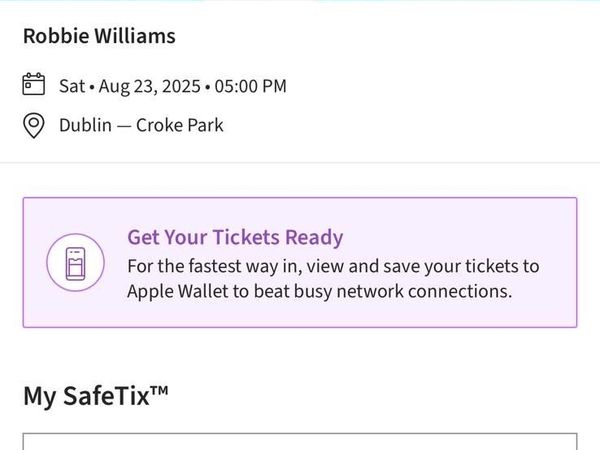
Task: Tap the phone ticket icon in the banner
Action: point(75,264)
